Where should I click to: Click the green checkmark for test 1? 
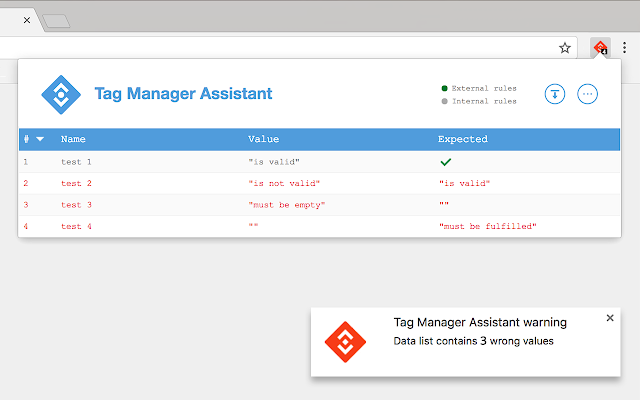click(x=446, y=162)
